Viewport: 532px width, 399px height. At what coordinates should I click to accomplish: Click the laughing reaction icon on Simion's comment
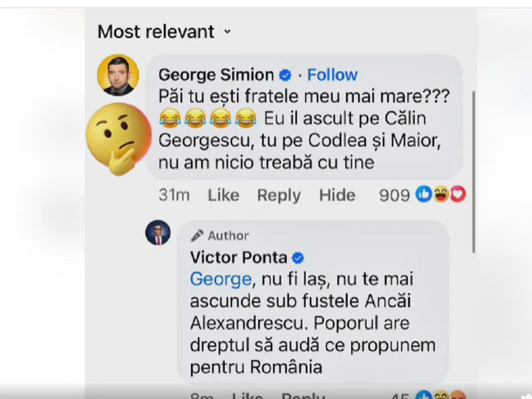(441, 194)
